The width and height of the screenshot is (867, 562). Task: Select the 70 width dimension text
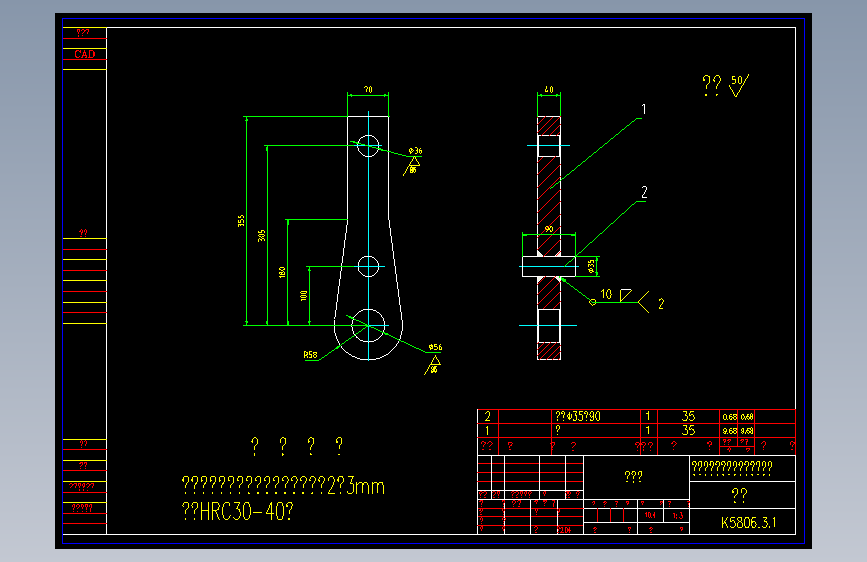[x=368, y=89]
